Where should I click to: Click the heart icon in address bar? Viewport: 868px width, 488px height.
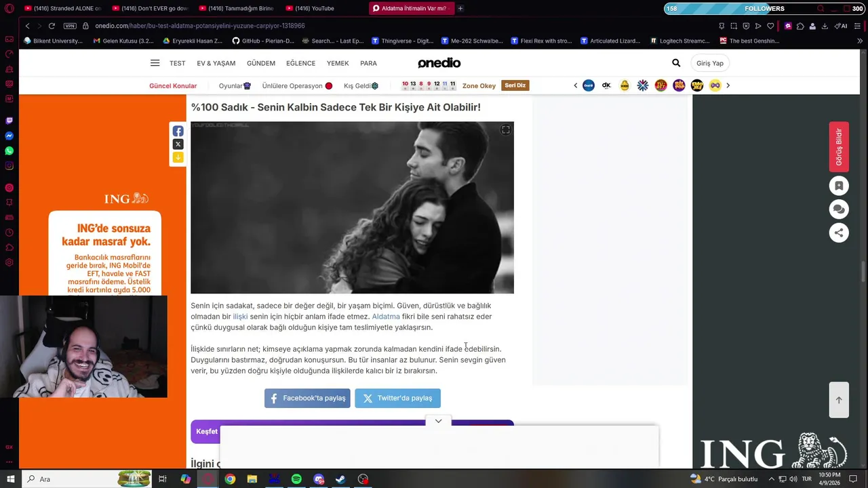tap(770, 26)
